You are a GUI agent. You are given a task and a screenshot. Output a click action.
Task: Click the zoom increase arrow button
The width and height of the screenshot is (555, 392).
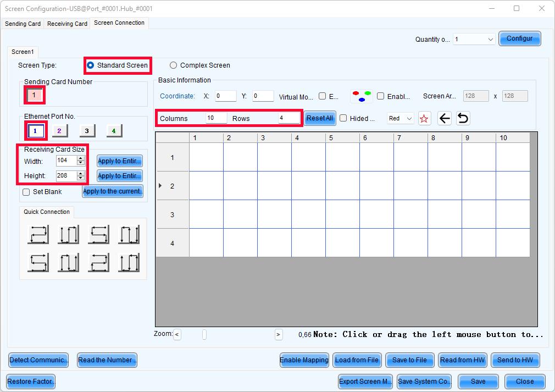click(x=279, y=334)
